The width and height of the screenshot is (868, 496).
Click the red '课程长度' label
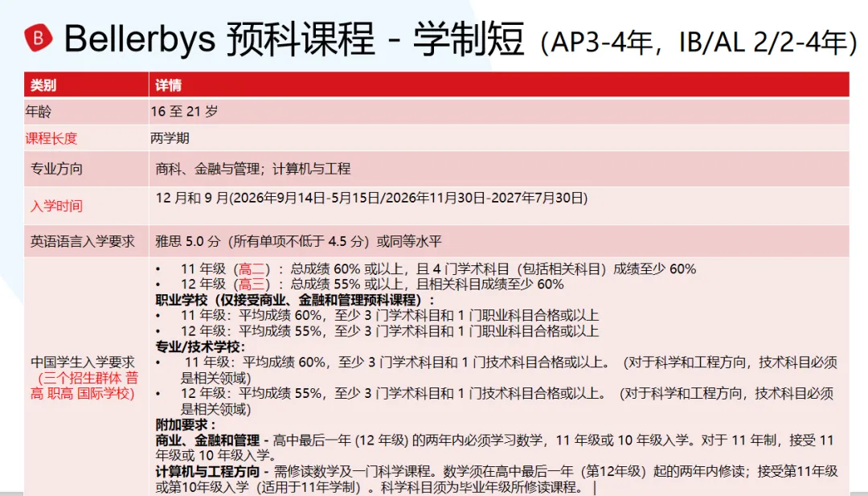coord(51,138)
